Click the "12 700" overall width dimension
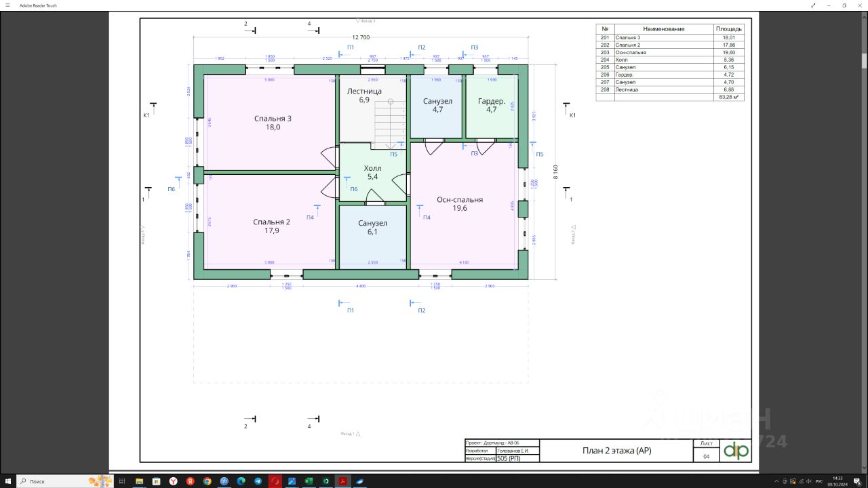 361,37
